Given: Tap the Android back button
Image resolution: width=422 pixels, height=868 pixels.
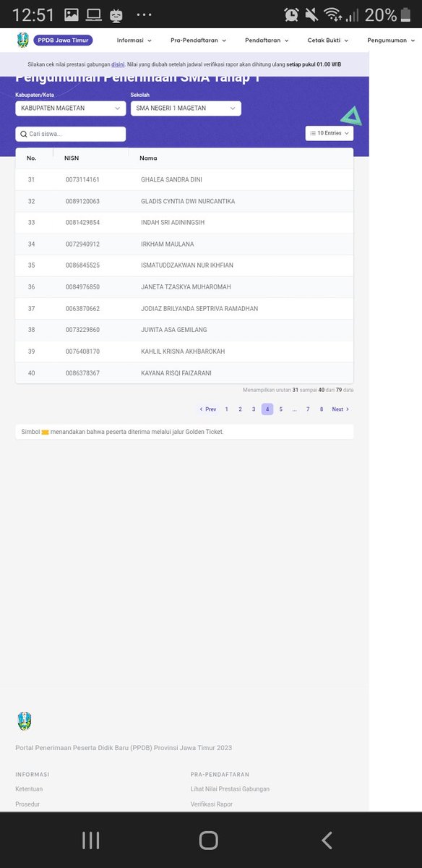Looking at the screenshot, I should pyautogui.click(x=327, y=840).
